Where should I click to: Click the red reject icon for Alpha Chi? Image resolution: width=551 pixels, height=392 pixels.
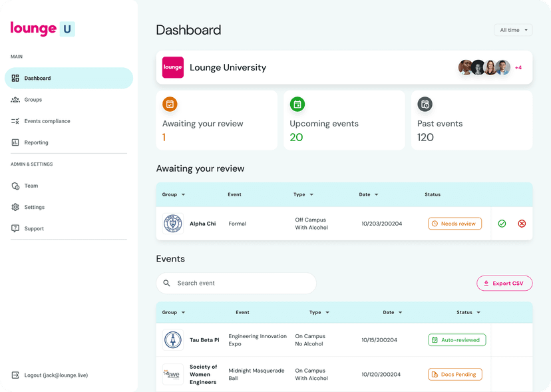pos(522,224)
